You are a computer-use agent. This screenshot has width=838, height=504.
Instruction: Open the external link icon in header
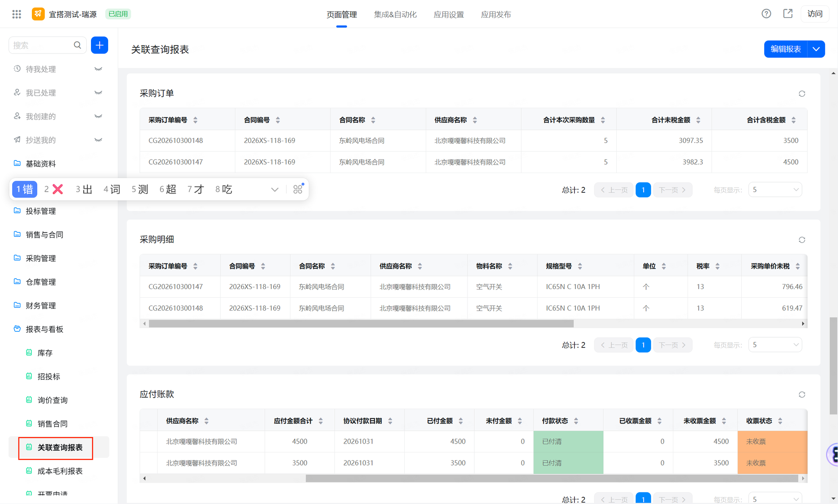click(788, 14)
